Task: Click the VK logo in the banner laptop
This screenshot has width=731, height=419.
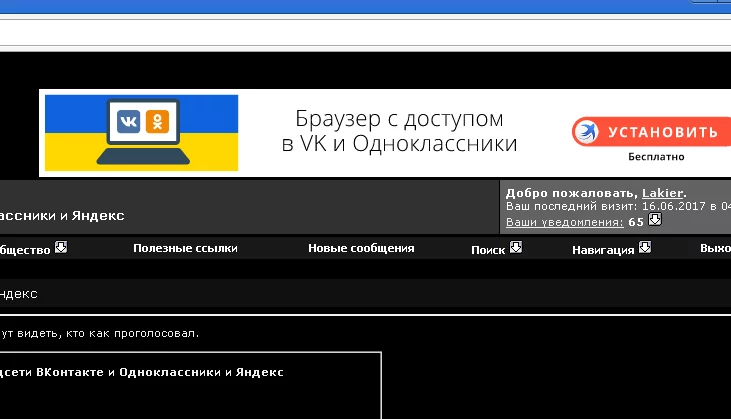Action: click(128, 121)
